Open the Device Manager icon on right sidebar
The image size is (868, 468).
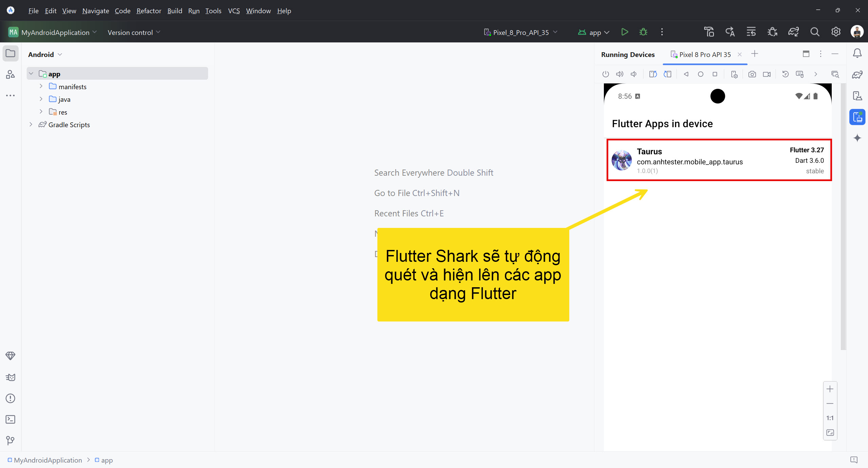tap(857, 96)
